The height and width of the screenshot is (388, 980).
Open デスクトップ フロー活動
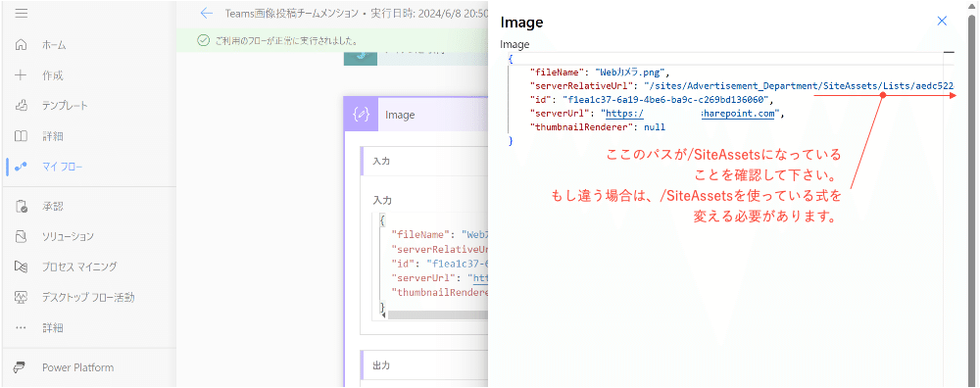(x=88, y=298)
